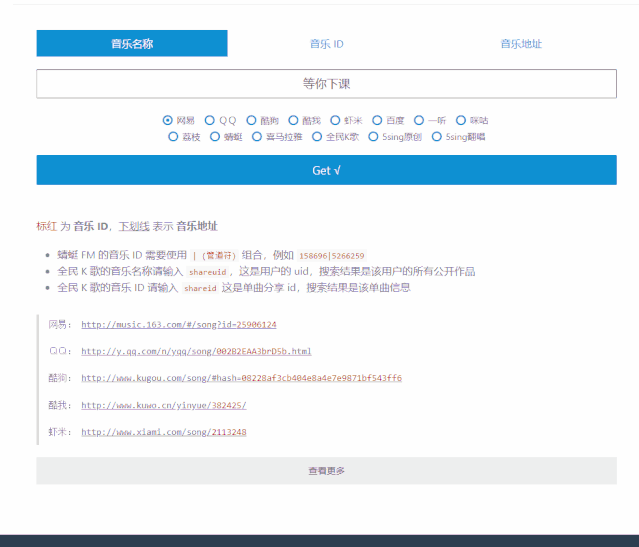Select the 一听 radio button
The image size is (639, 547).
[x=419, y=121]
